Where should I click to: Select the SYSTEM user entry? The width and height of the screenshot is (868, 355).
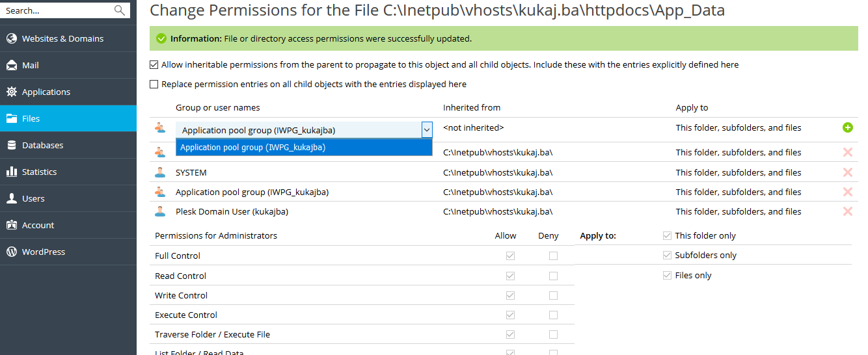[191, 172]
